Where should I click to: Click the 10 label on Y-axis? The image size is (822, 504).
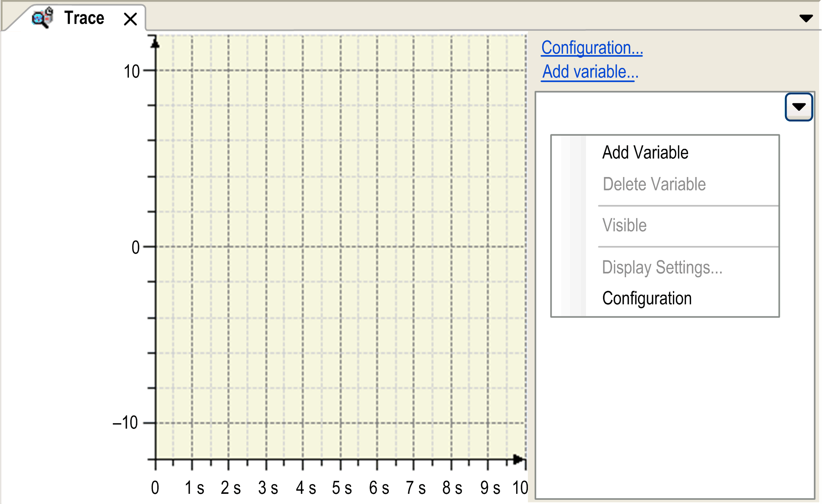pyautogui.click(x=131, y=71)
